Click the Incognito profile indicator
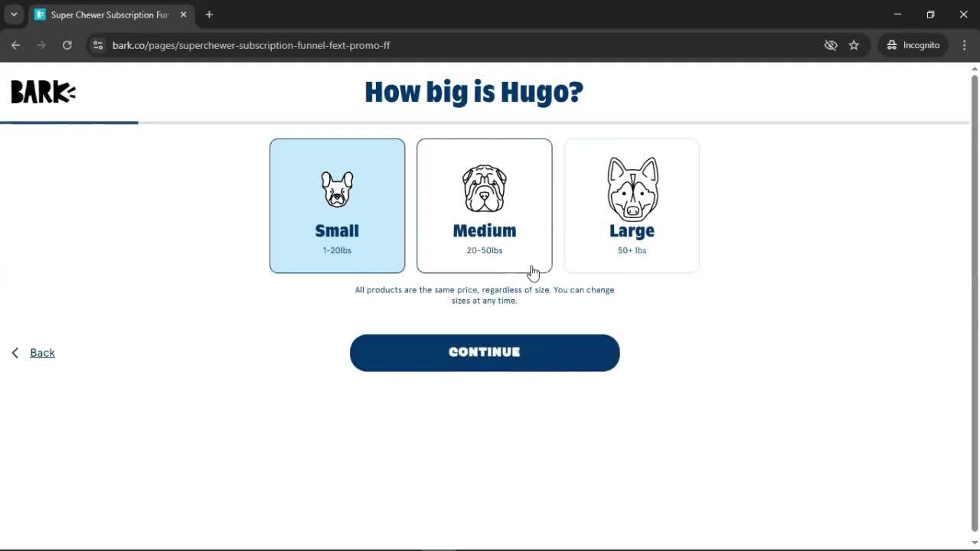 [913, 45]
